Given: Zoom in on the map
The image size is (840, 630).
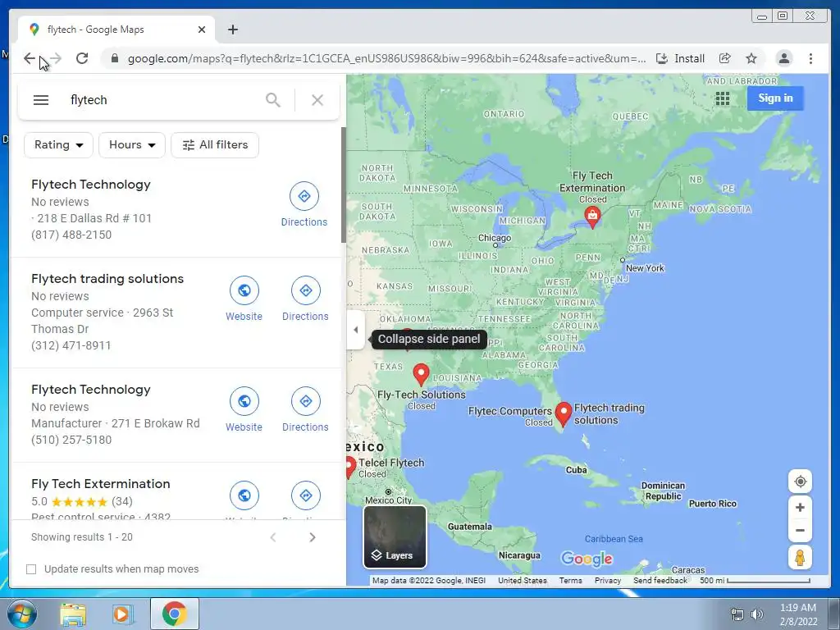Looking at the screenshot, I should [801, 507].
